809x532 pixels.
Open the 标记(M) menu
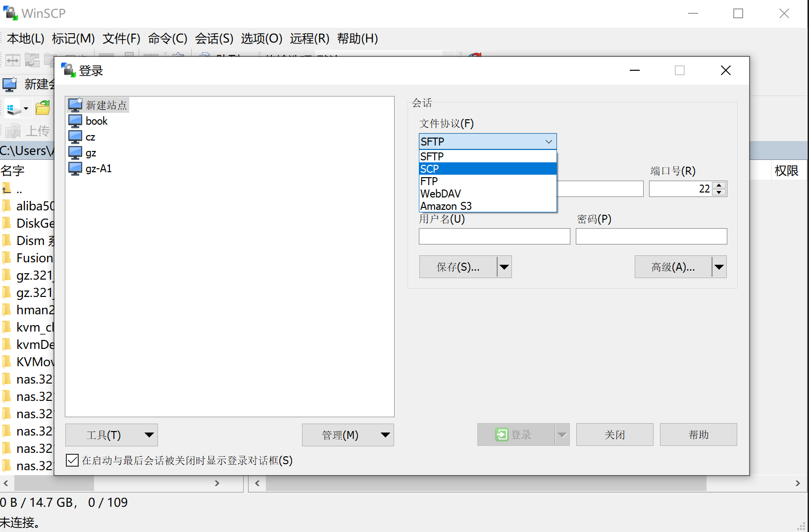tap(73, 39)
